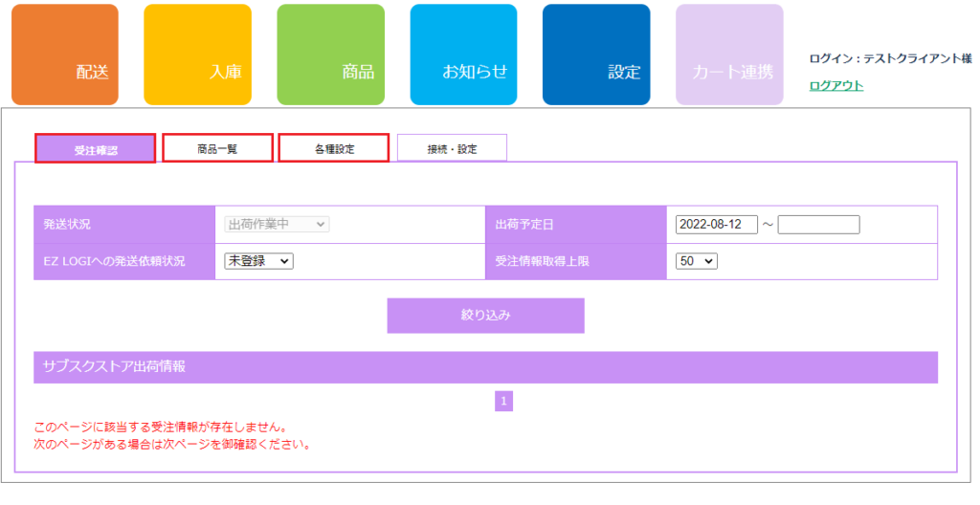Go to page 1 in pagination
980x505 pixels.
pyautogui.click(x=504, y=401)
